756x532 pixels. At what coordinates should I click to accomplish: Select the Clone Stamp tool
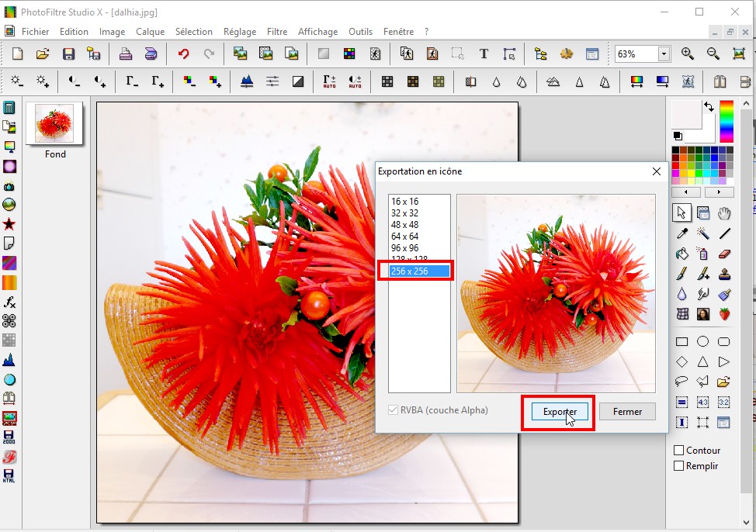724,275
